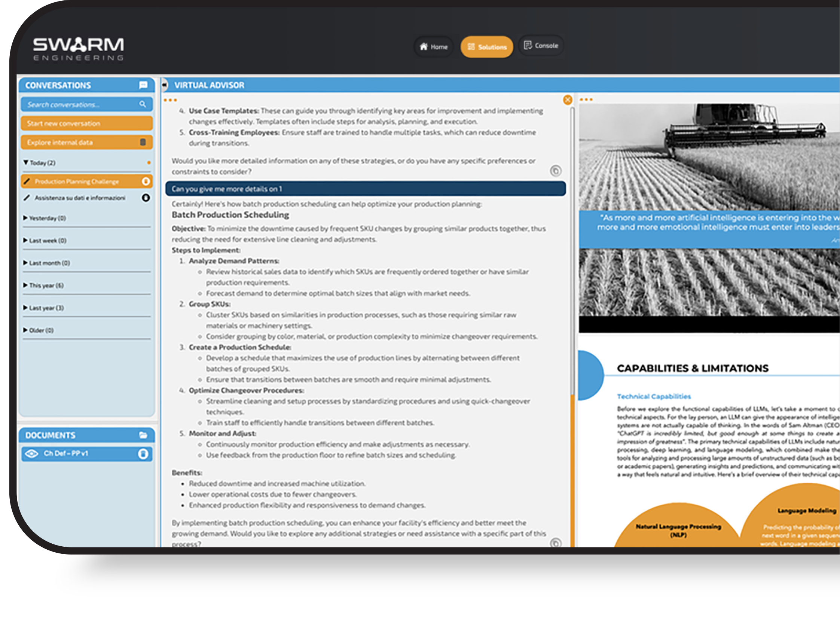Open the Home tab
Image resolution: width=840 pixels, height=626 pixels.
433,47
